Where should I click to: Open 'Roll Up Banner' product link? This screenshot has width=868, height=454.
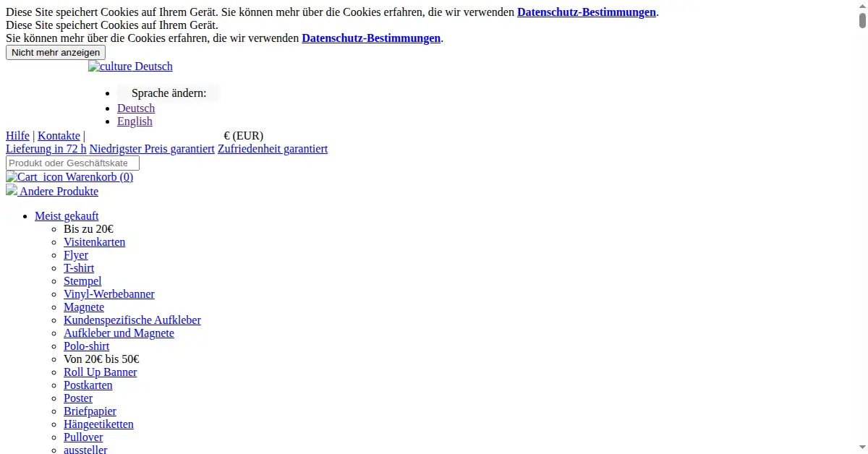pyautogui.click(x=100, y=372)
